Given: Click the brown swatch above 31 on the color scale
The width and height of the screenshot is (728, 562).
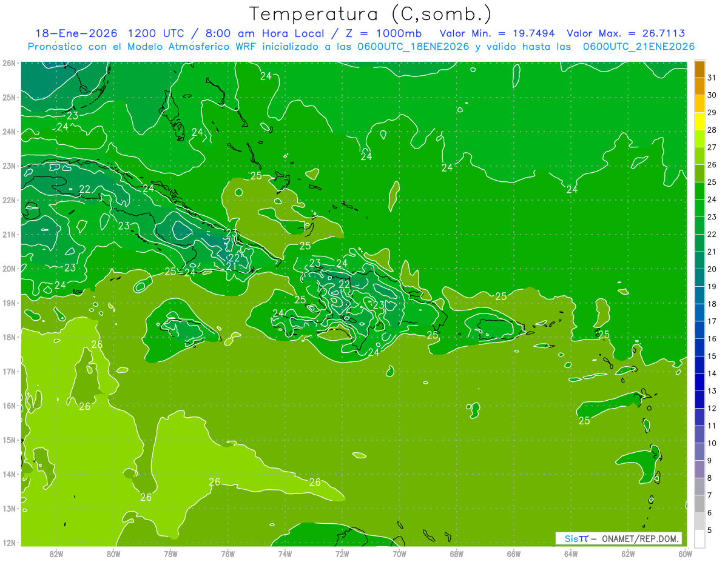Looking at the screenshot, I should (699, 70).
